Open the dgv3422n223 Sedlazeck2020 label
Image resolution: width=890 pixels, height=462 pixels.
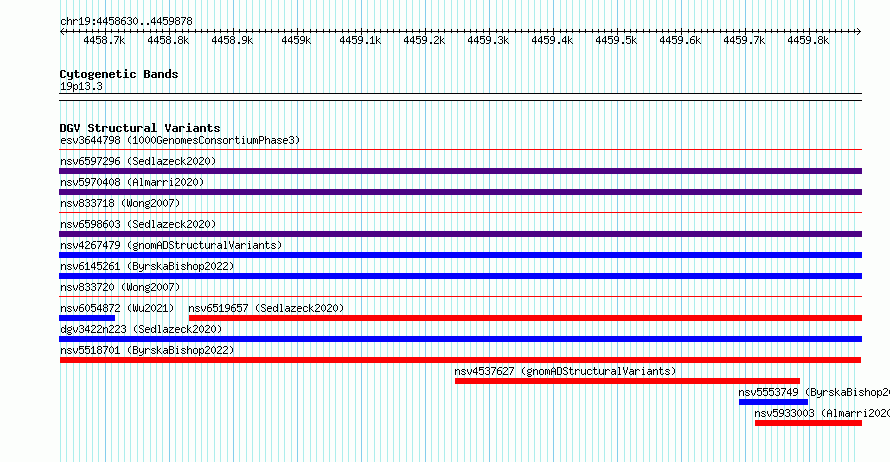141,329
